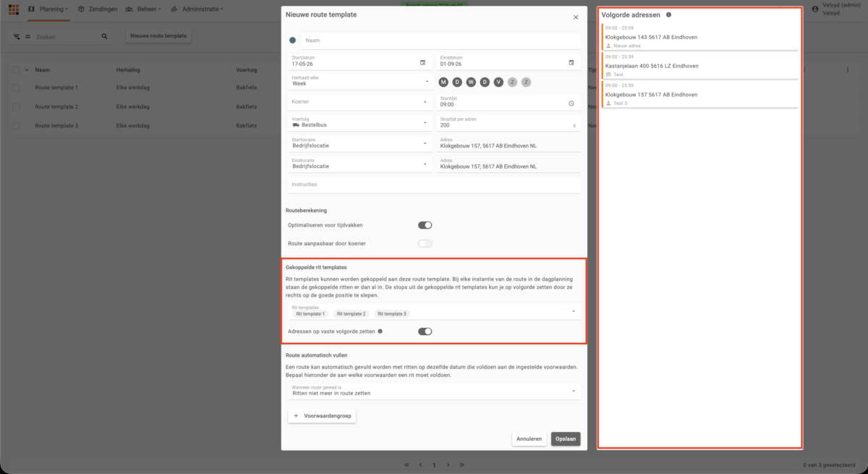Click Route template 2 row name
The width and height of the screenshot is (868, 474).
point(56,106)
